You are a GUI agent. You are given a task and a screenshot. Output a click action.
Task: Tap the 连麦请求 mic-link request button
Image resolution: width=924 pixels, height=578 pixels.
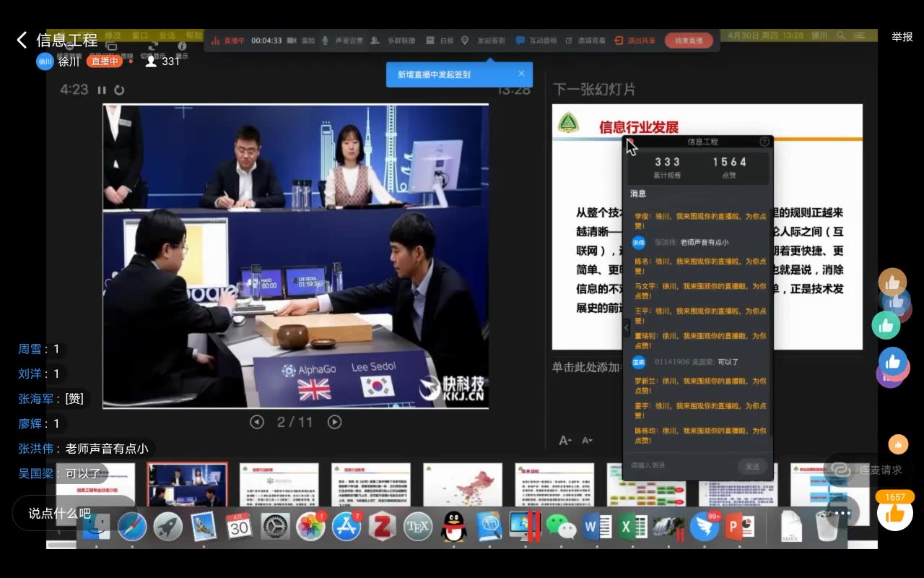868,470
